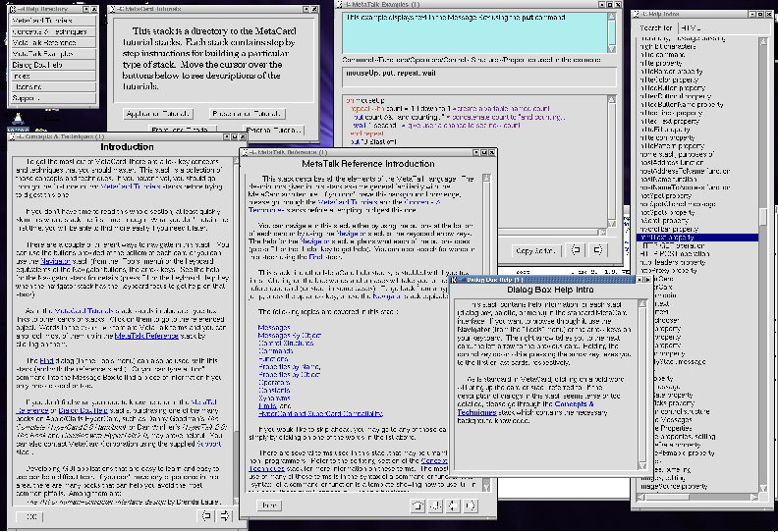Click the keywords field 'mouseUp, put, repeat, wait'
778x532 pixels.
[478, 77]
